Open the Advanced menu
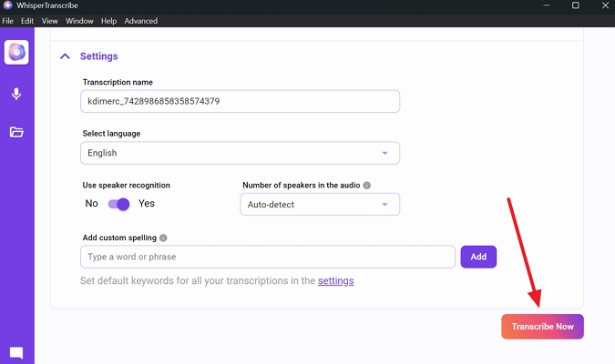Viewport: 615px width, 364px height. click(141, 21)
